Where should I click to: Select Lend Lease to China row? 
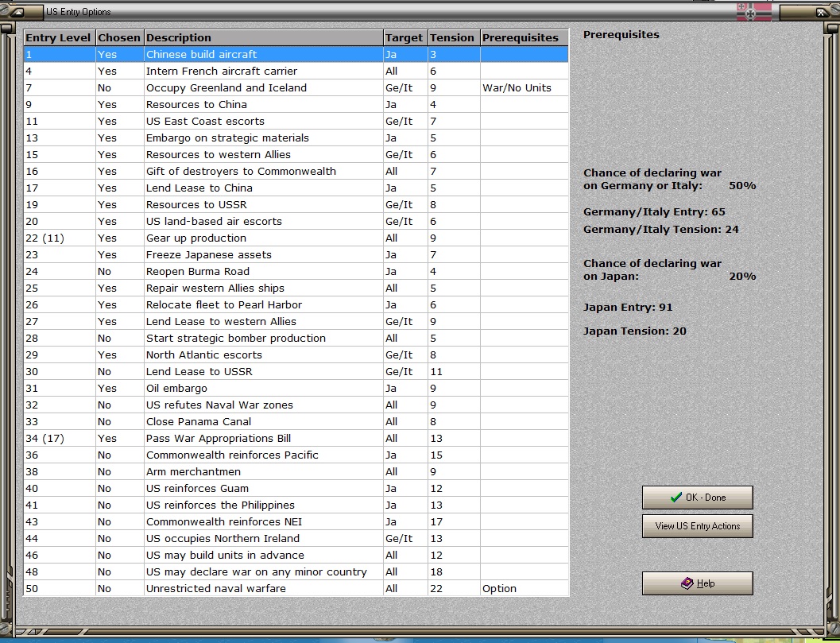click(296, 188)
